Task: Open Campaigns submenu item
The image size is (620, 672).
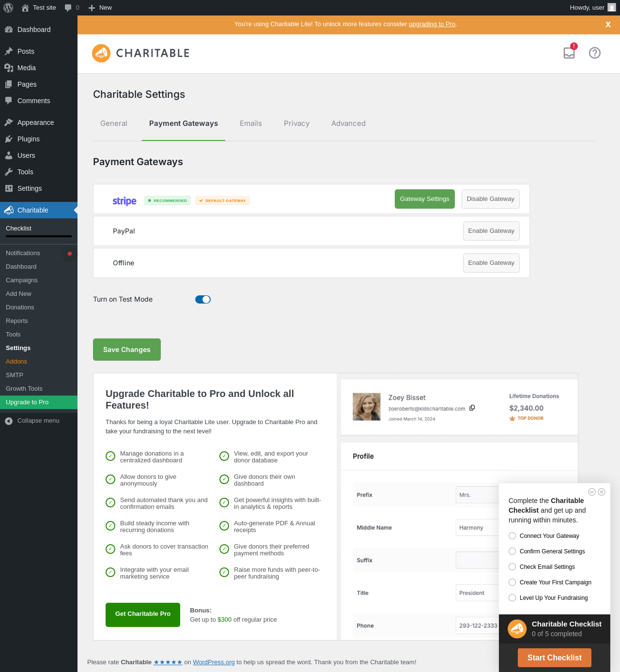Action: tap(39, 280)
